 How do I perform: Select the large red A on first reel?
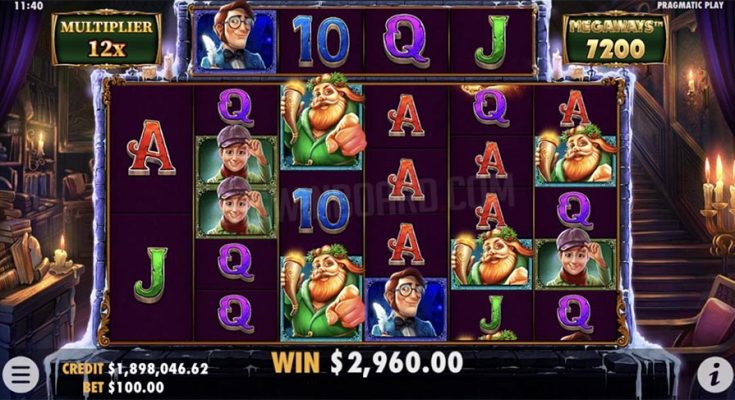(x=151, y=148)
